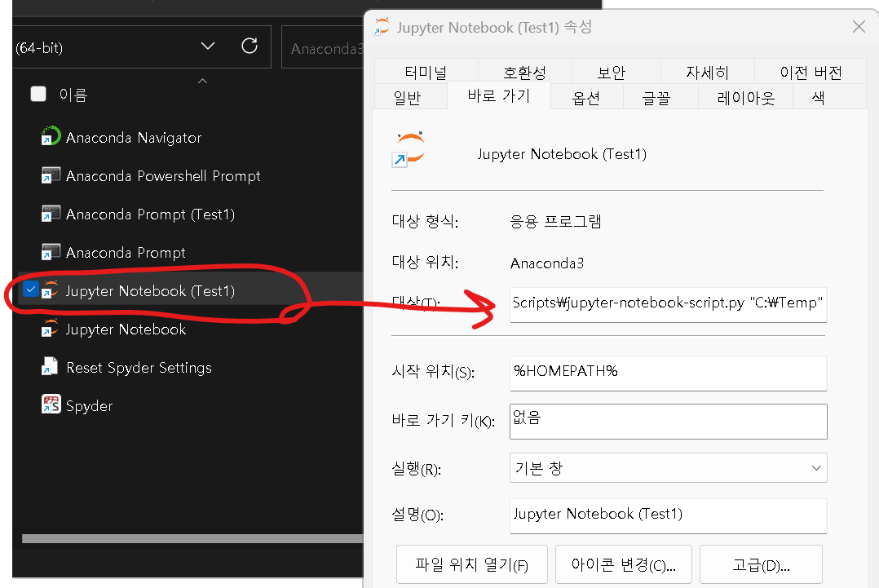
Task: Click the 고급(D)... button
Action: (x=761, y=564)
